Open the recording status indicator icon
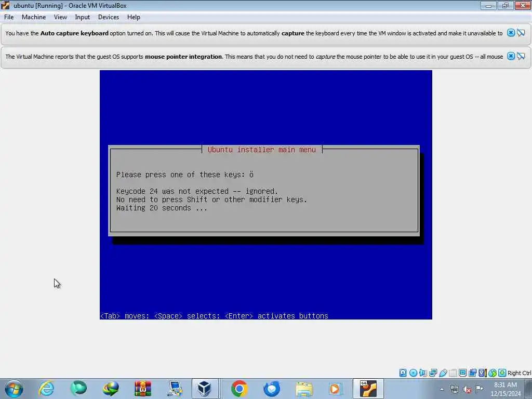This screenshot has height=399, width=532. click(x=472, y=373)
